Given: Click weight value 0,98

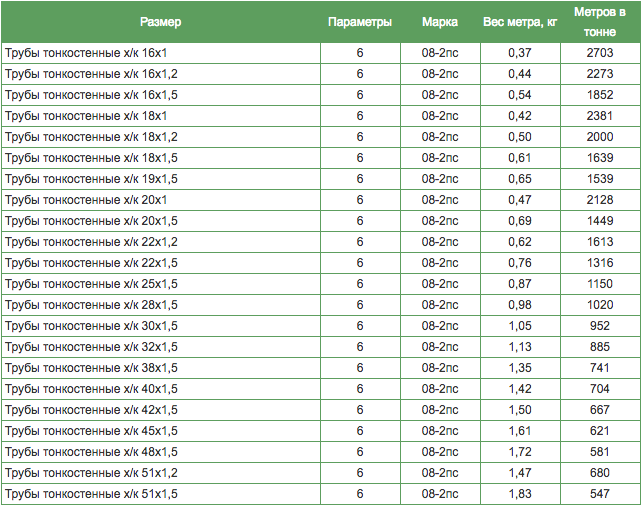Looking at the screenshot, I should 520,304.
